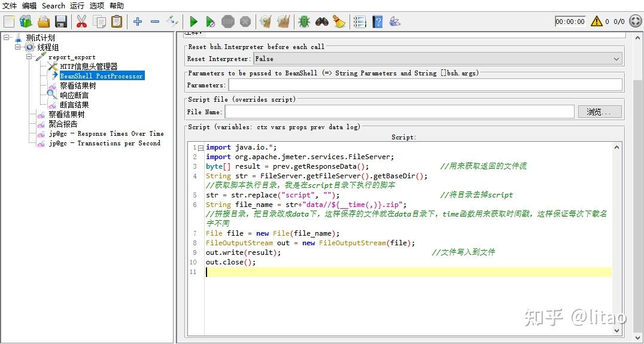Click the Reset Search broom icon
644x344 pixels.
click(x=339, y=22)
